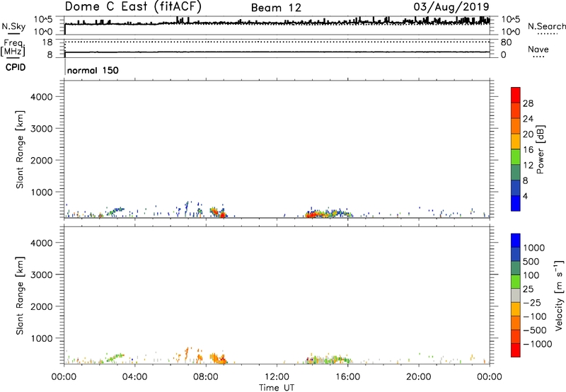Viewport: 566px width, 392px height.
Task: Click the date '03/Aug/2019'
Action: (x=451, y=7)
